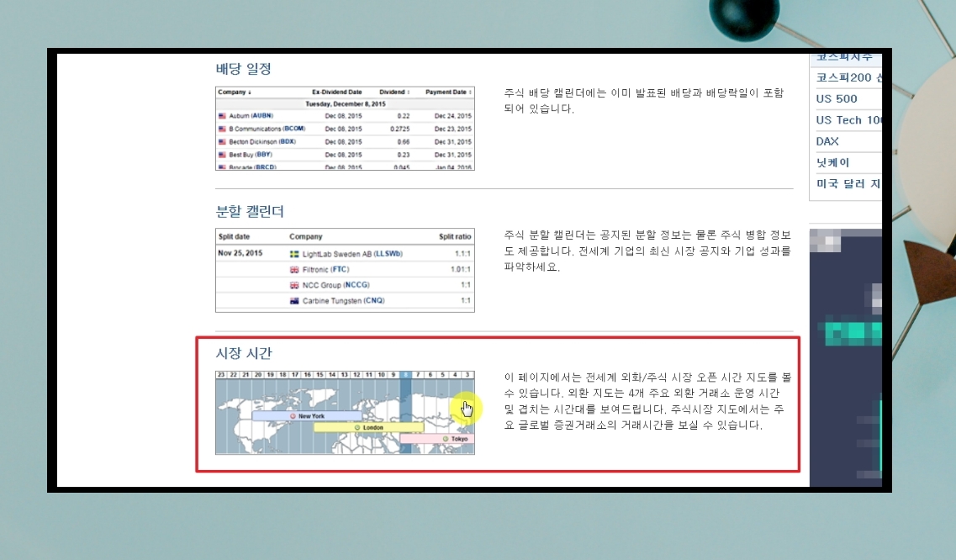956x560 pixels.
Task: Click the Carbine Tungsten (CNQ) entry
Action: 343,301
